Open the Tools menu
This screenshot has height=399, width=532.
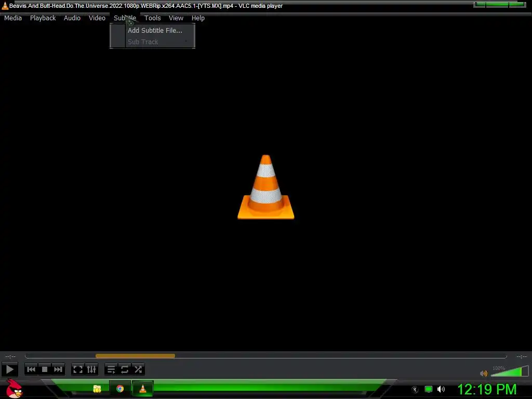point(152,18)
